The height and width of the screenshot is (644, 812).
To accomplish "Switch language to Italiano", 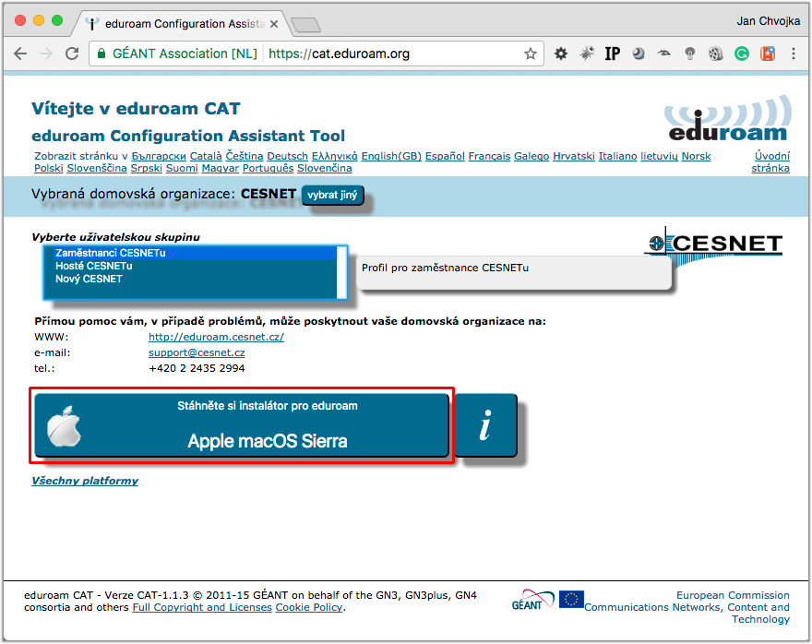I will [618, 156].
